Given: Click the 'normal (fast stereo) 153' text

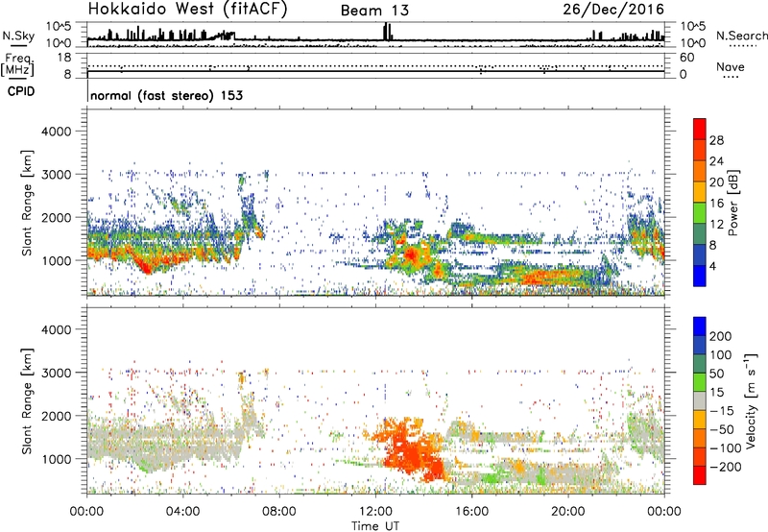Looking at the screenshot, I should [x=166, y=95].
